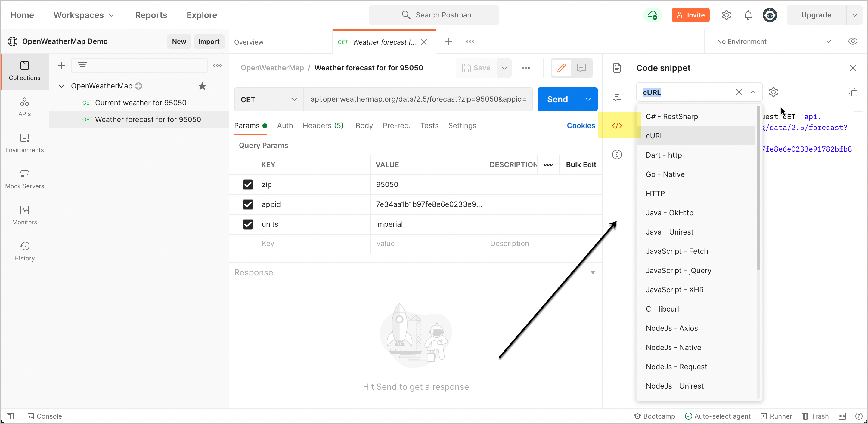Screen dimensions: 868x424
Task: Open the Save options dropdown arrow
Action: [x=504, y=68]
